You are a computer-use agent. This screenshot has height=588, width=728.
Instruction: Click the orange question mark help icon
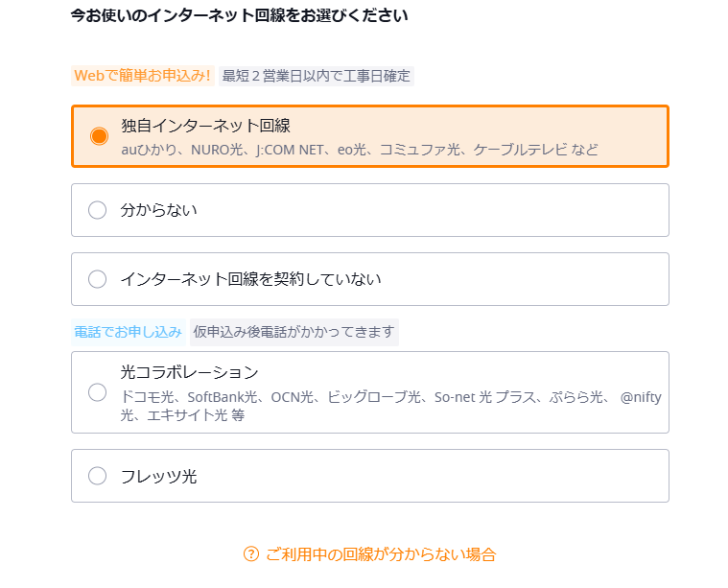coord(251,553)
